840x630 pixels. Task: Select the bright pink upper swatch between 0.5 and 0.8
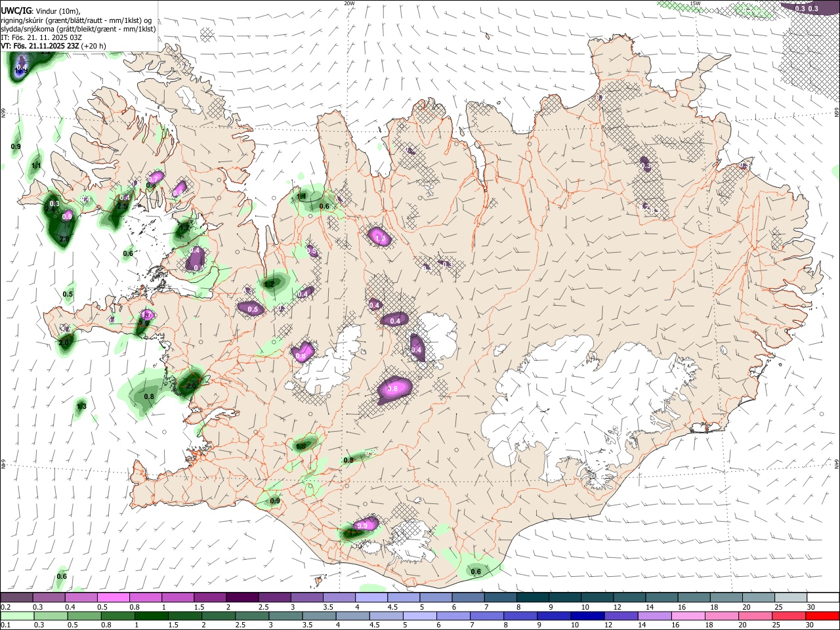click(x=113, y=597)
